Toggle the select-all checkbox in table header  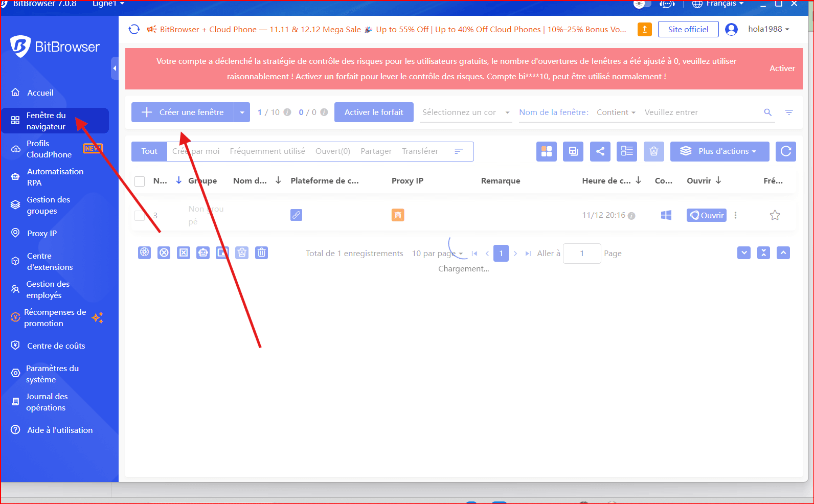coord(140,181)
